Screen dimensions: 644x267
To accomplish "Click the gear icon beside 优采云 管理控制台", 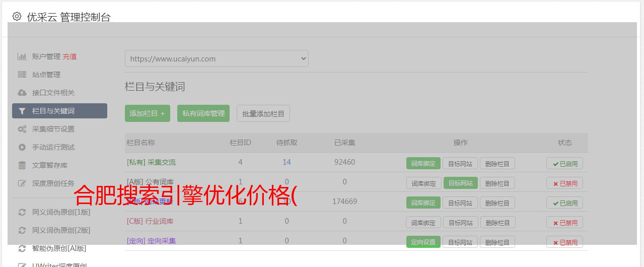I will tap(17, 17).
